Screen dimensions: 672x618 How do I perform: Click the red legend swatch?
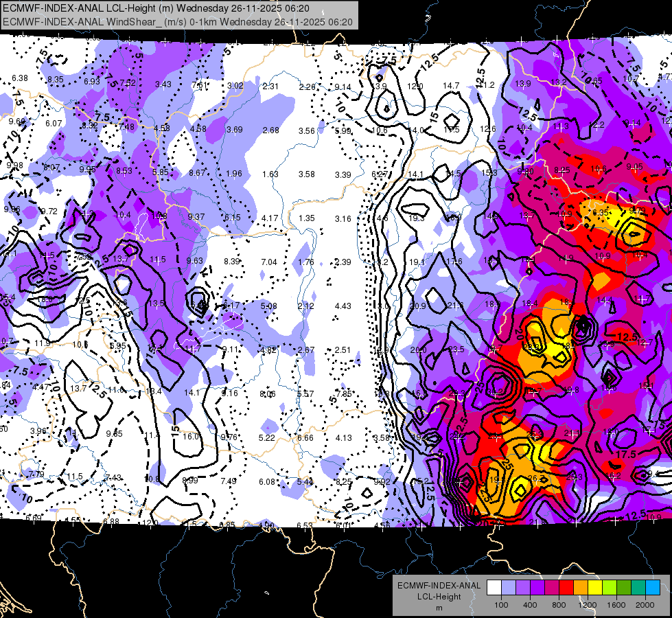point(566,588)
